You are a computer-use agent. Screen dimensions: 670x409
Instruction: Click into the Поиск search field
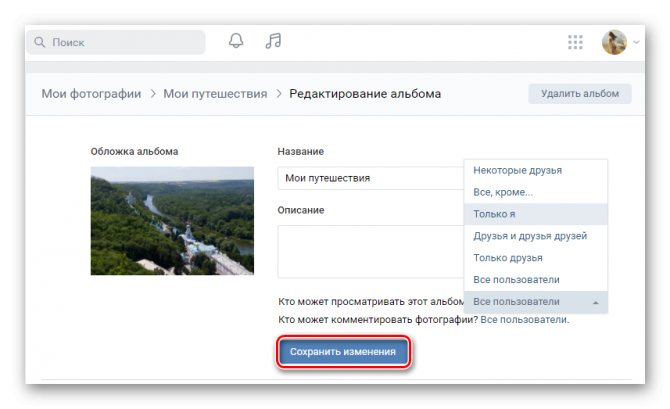[x=116, y=42]
